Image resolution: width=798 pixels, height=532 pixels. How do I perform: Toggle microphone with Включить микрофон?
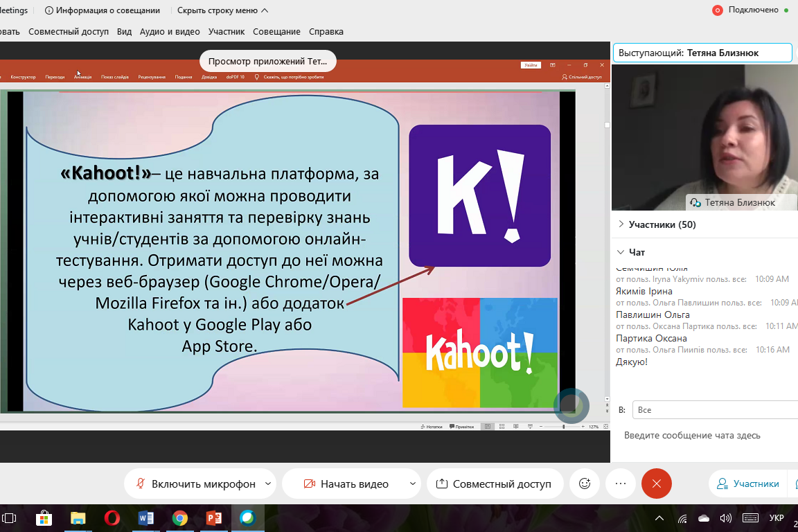coord(195,484)
